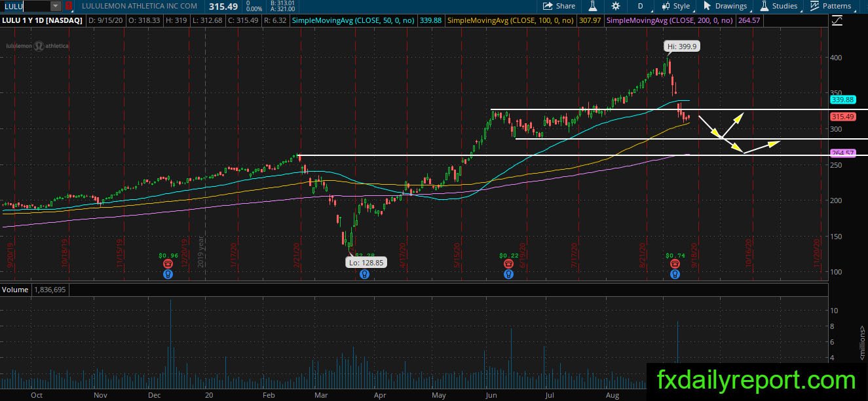
Task: Click the 339.88 moving average value
Action: pyautogui.click(x=430, y=21)
